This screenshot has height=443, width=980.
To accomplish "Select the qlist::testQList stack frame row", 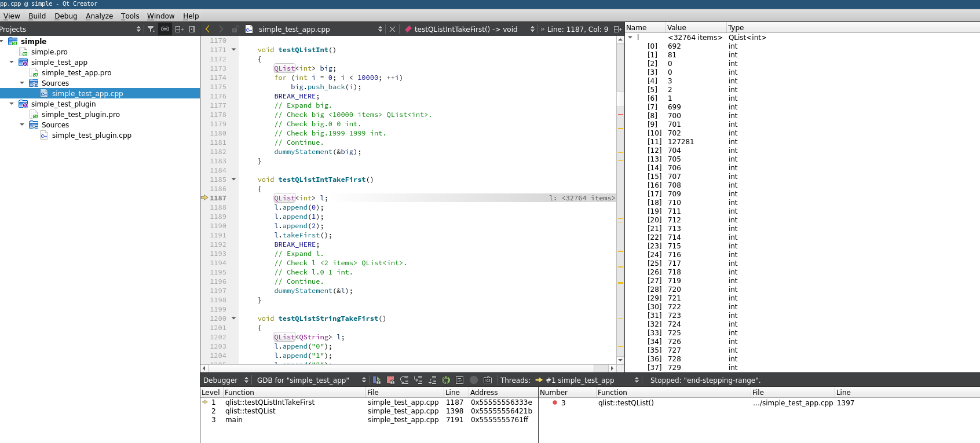I will coord(250,411).
